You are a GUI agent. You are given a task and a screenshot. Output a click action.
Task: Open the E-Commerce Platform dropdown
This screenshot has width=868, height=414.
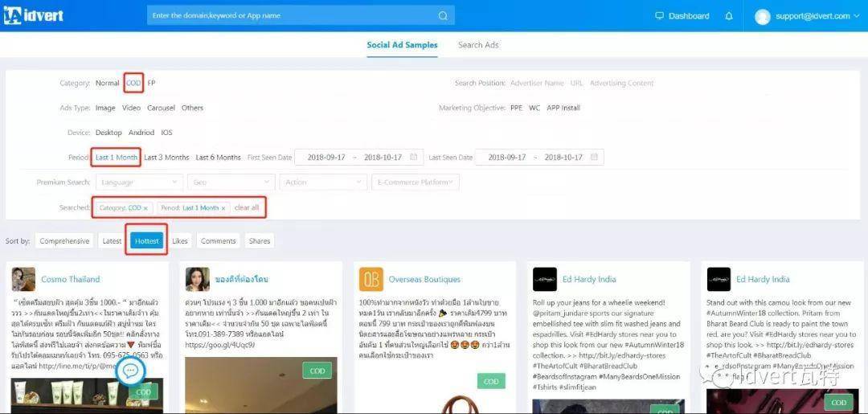(416, 182)
